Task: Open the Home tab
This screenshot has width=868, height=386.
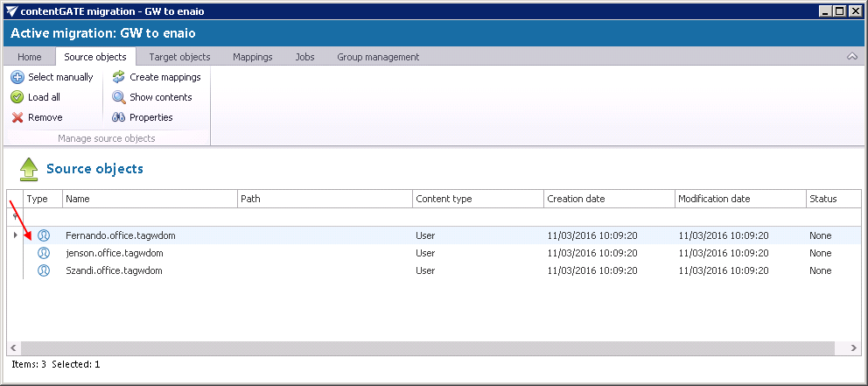Action: click(30, 57)
